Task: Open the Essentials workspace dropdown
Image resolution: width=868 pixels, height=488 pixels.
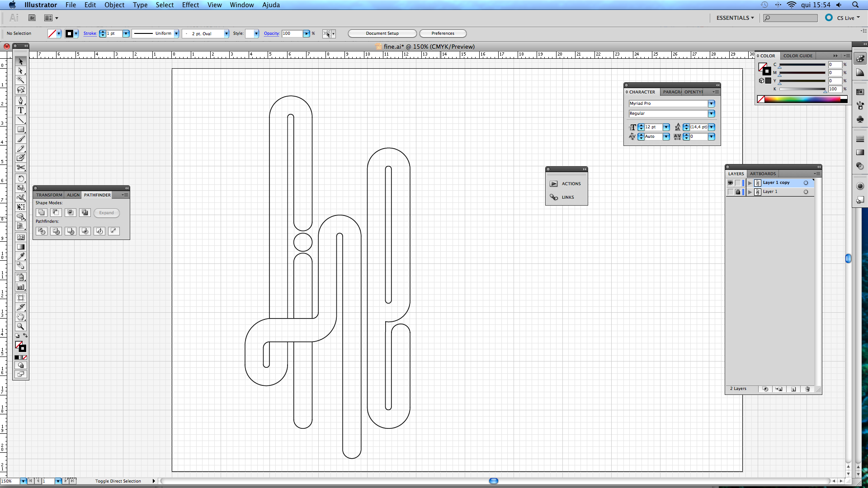Action: point(735,18)
